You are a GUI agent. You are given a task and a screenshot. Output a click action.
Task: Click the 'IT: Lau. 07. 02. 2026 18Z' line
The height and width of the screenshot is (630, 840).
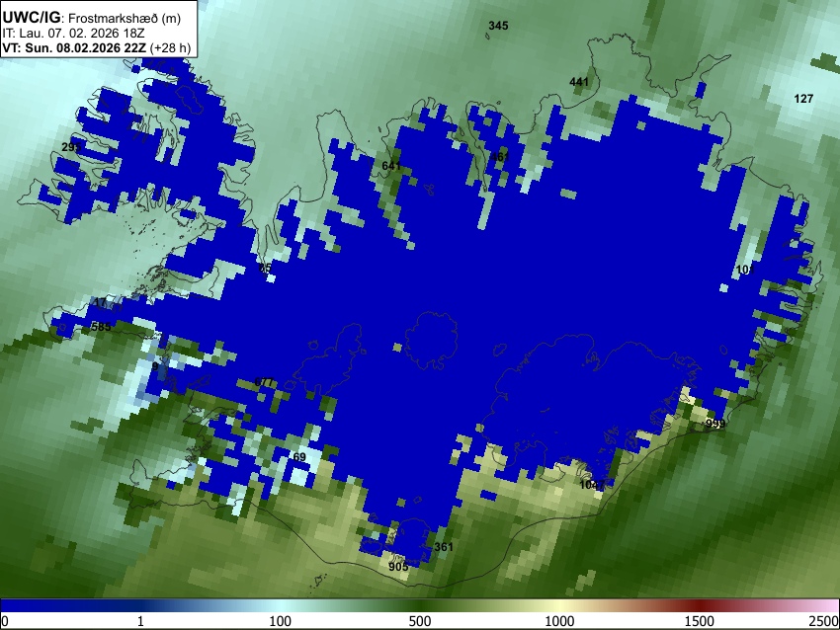click(x=73, y=34)
